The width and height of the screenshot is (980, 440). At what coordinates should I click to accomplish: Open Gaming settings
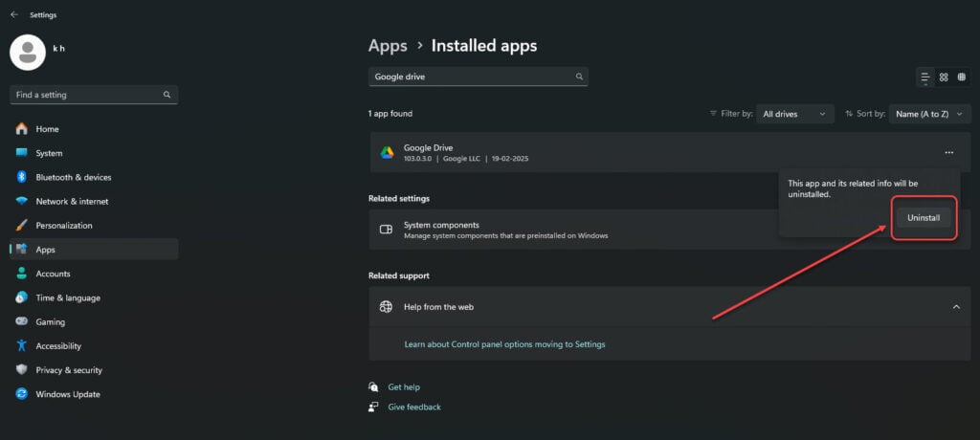click(x=94, y=322)
